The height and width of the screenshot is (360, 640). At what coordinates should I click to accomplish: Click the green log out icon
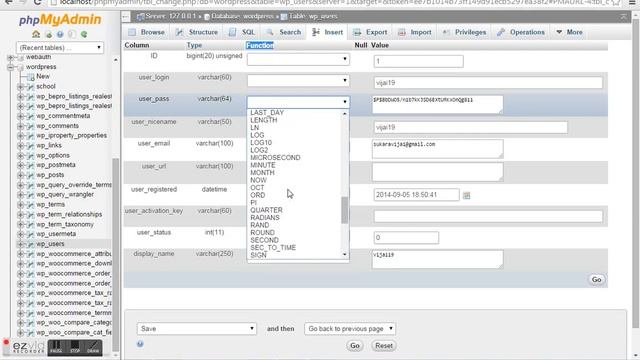pyautogui.click(x=49, y=34)
